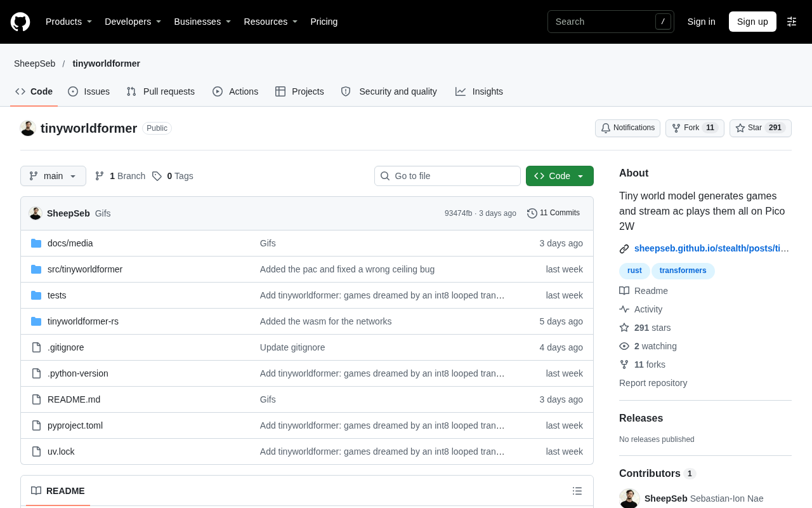The height and width of the screenshot is (508, 812).
Task: Click the Notifications button
Action: coord(627,128)
